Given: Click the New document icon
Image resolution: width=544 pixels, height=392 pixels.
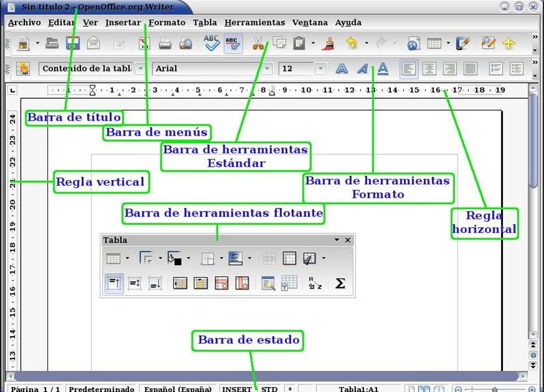Looking at the screenshot, I should tap(23, 44).
